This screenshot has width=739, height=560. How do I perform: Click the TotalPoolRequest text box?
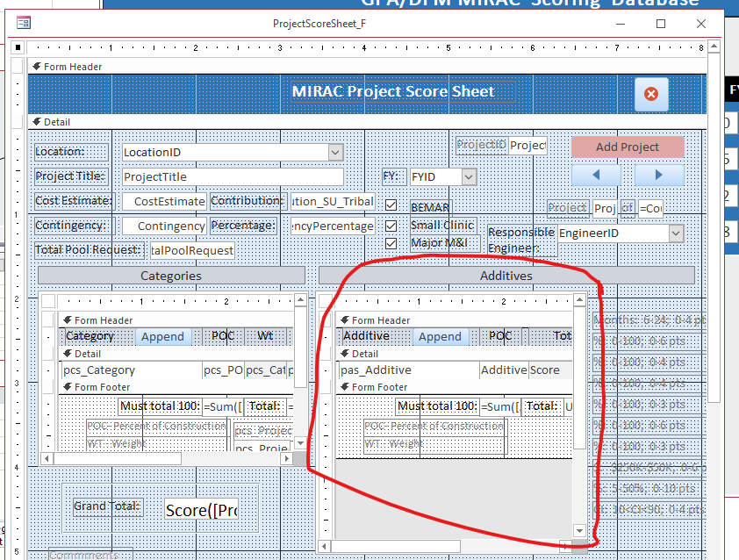192,250
